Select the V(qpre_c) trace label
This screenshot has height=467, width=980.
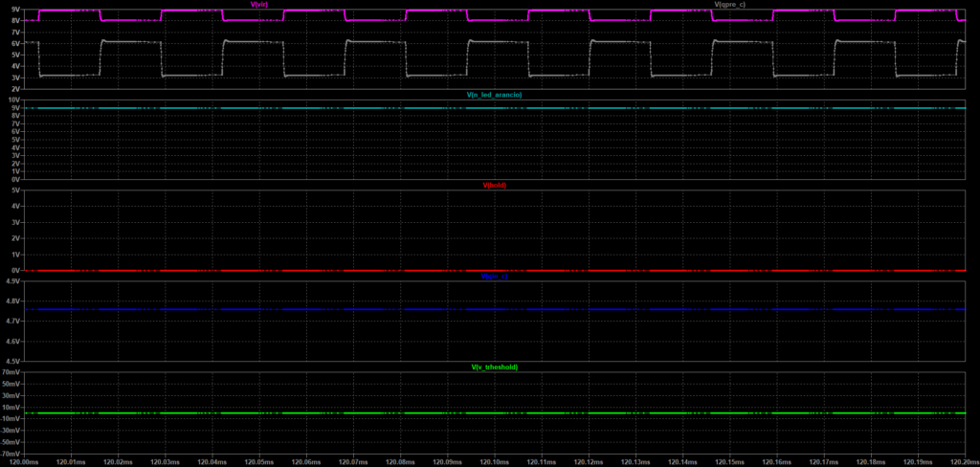click(729, 5)
